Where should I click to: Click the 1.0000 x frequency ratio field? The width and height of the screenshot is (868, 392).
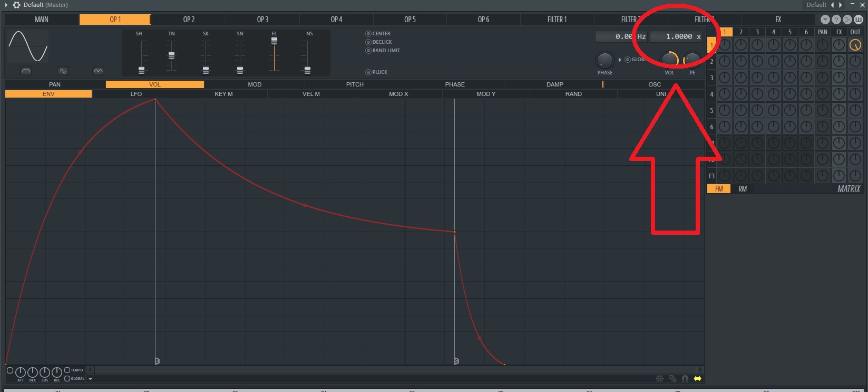pos(677,36)
